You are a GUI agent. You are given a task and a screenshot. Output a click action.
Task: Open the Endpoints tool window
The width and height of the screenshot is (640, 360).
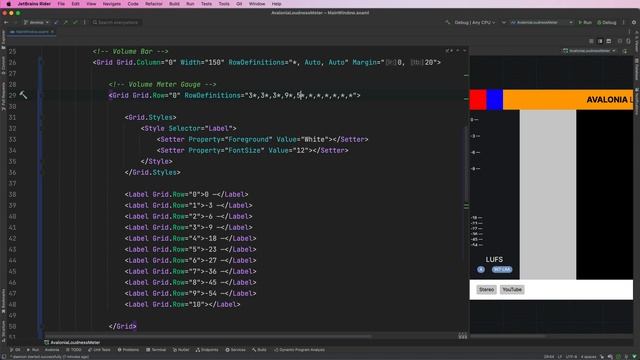point(208,350)
